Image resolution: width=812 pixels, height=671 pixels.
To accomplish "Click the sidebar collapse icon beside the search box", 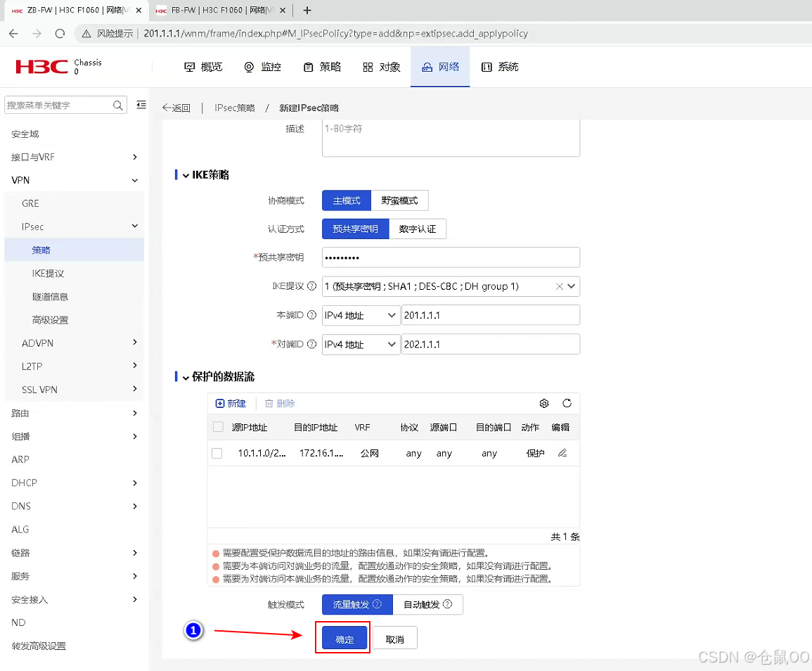I will 141,104.
